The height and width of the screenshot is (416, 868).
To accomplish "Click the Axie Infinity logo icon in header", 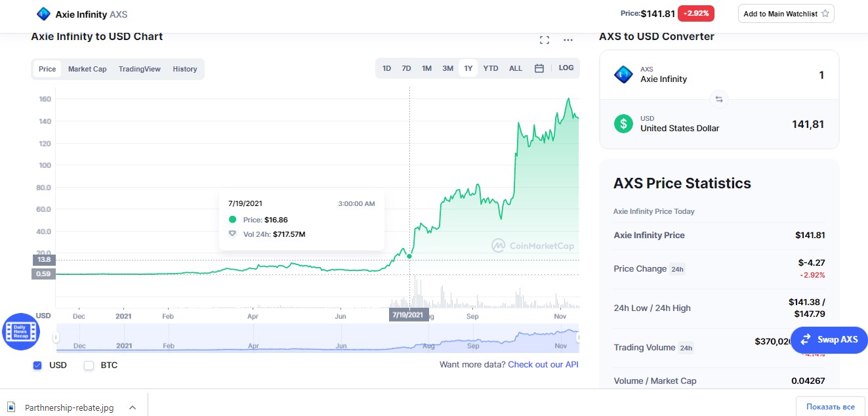I will click(x=43, y=14).
